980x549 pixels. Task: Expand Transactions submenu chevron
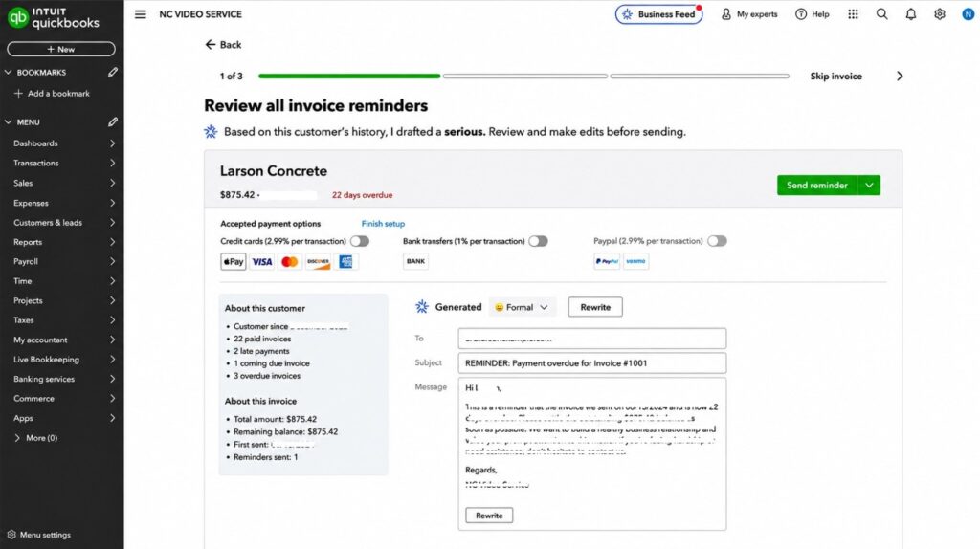point(113,163)
